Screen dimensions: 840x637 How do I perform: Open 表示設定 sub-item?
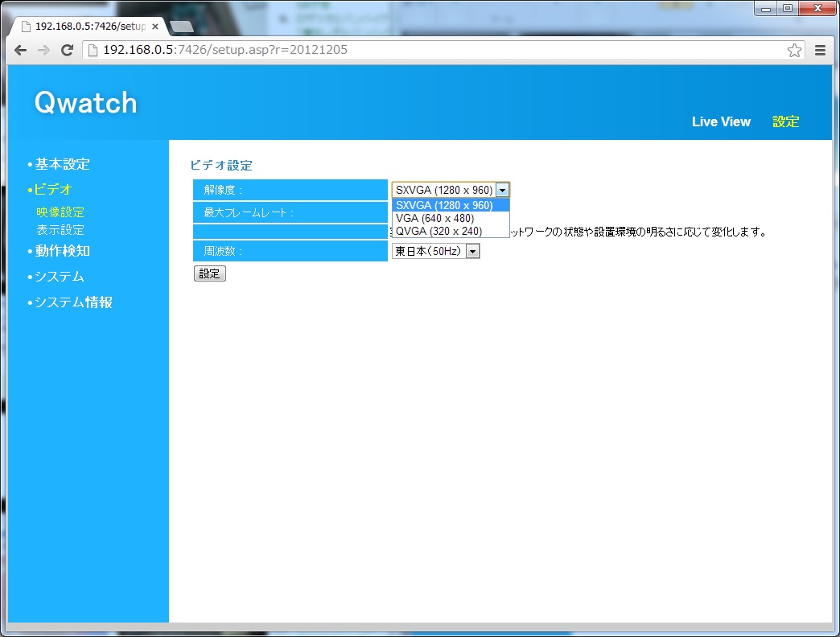(x=60, y=230)
